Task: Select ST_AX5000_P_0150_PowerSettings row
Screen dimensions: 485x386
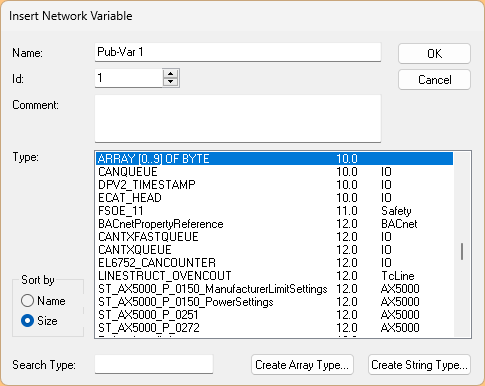Action: pyautogui.click(x=274, y=302)
